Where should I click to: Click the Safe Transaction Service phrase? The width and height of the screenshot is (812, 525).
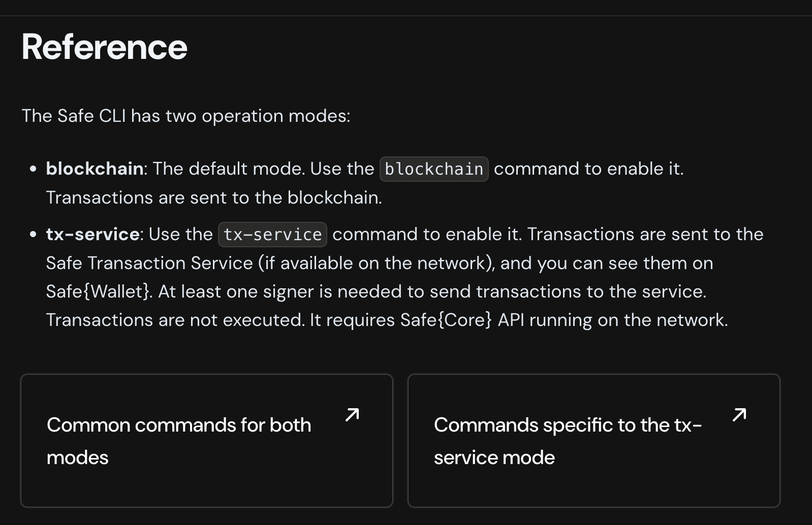pos(149,263)
